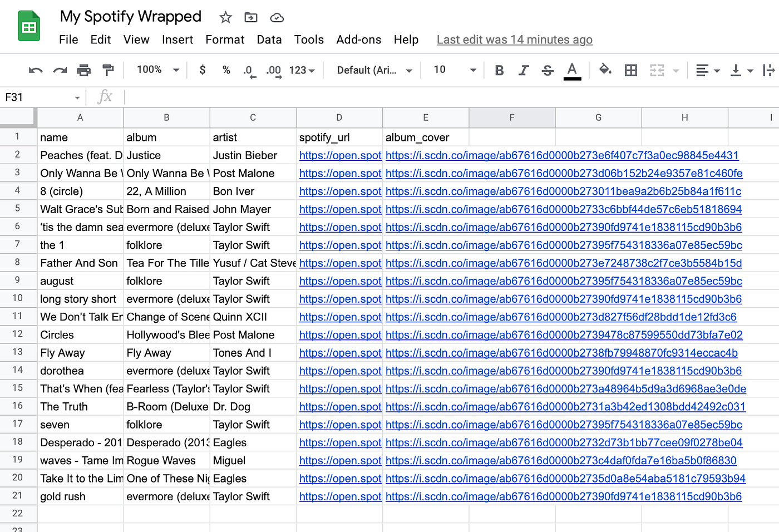
Task: Toggle italic formatting
Action: pos(523,70)
